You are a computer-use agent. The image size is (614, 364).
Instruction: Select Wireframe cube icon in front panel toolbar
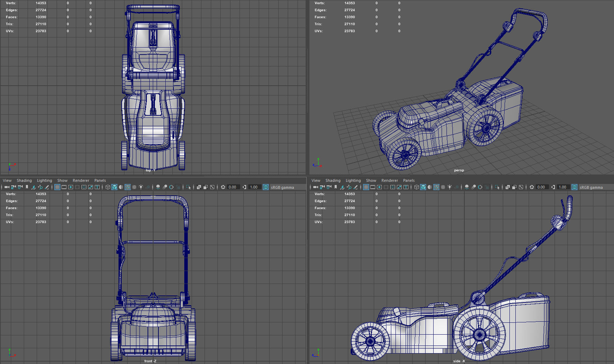click(108, 187)
